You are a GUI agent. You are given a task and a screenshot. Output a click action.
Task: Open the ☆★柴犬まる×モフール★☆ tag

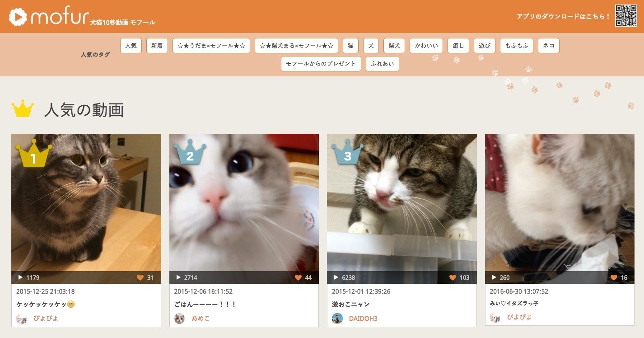point(297,46)
